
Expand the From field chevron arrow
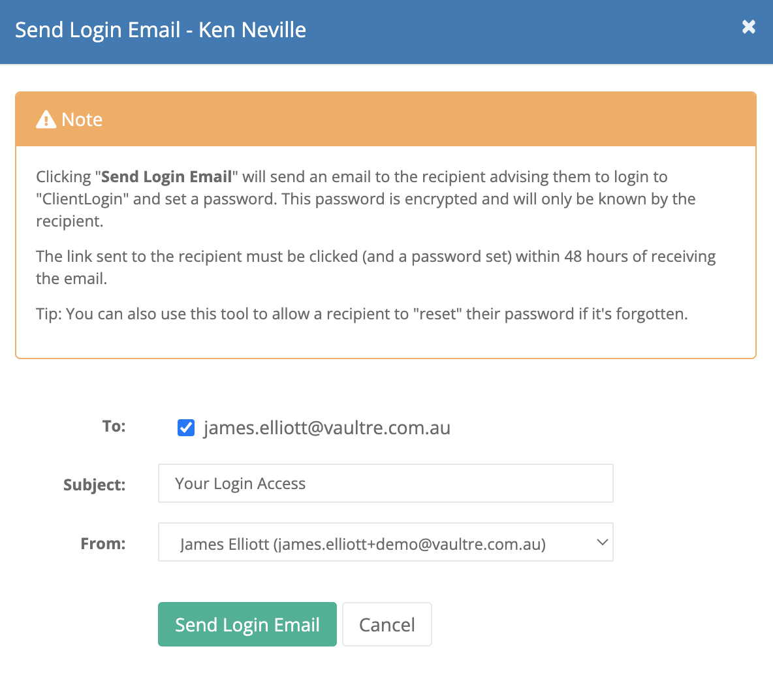[x=602, y=543]
